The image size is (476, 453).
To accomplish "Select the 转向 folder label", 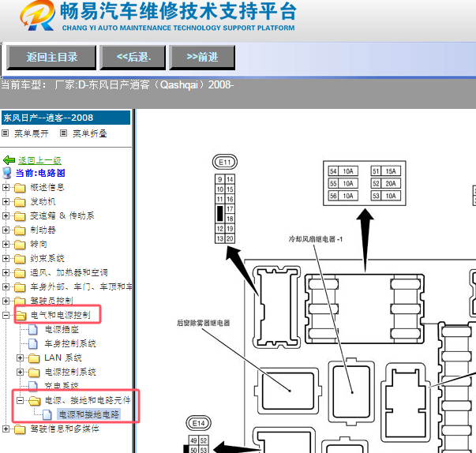I will pyautogui.click(x=39, y=244).
